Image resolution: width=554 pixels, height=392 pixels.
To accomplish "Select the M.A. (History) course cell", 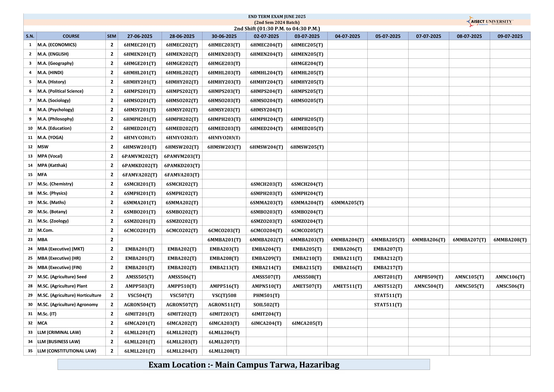I will (x=71, y=82).
